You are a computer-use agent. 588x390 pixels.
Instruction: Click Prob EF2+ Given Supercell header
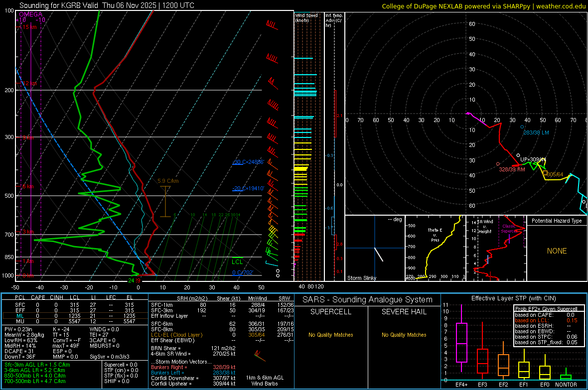pyautogui.click(x=546, y=309)
